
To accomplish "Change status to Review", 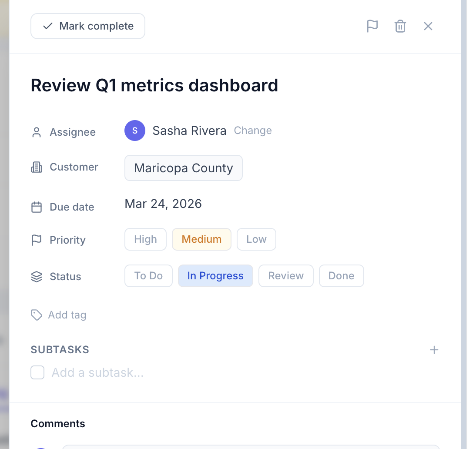I will coord(286,276).
